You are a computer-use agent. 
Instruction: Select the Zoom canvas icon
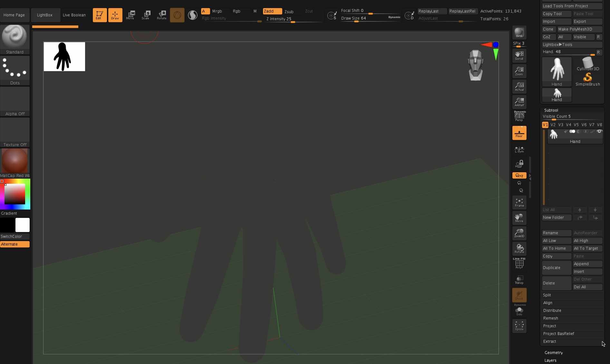[x=519, y=71]
